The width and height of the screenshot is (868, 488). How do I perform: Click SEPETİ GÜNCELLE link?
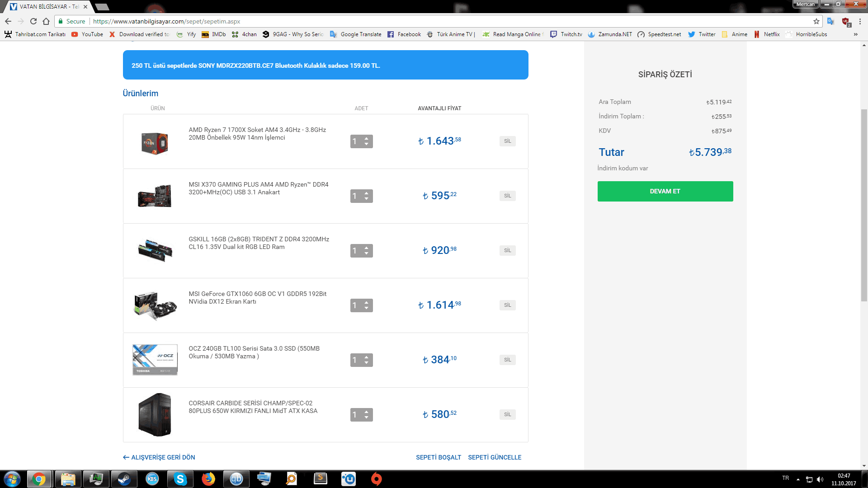coord(495,457)
